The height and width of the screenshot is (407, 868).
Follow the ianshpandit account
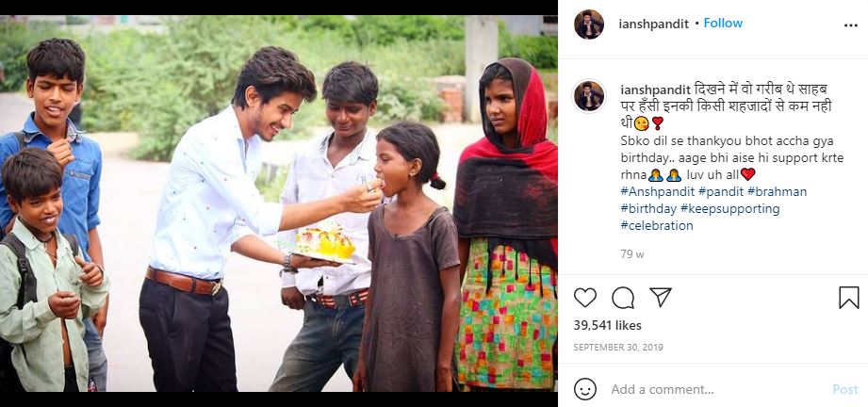pos(723,24)
